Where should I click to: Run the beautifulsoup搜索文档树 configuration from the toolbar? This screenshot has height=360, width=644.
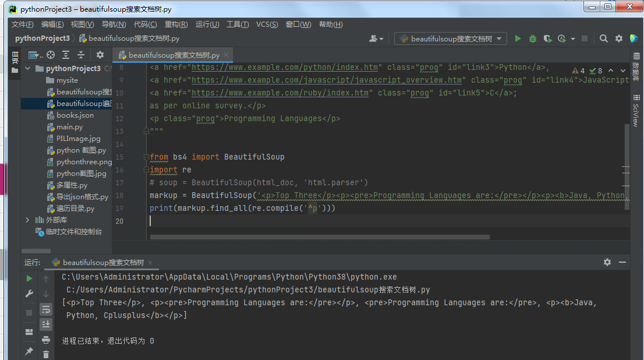tap(518, 38)
